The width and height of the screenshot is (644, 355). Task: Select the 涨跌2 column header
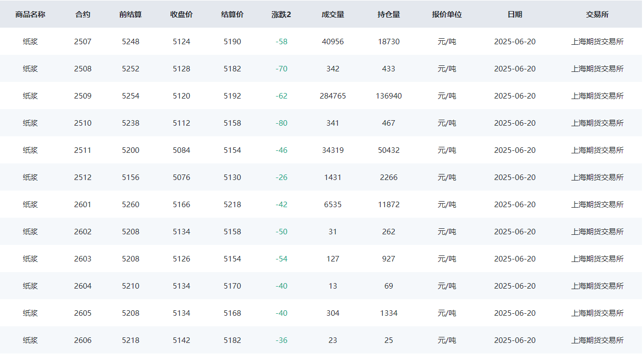(x=281, y=15)
